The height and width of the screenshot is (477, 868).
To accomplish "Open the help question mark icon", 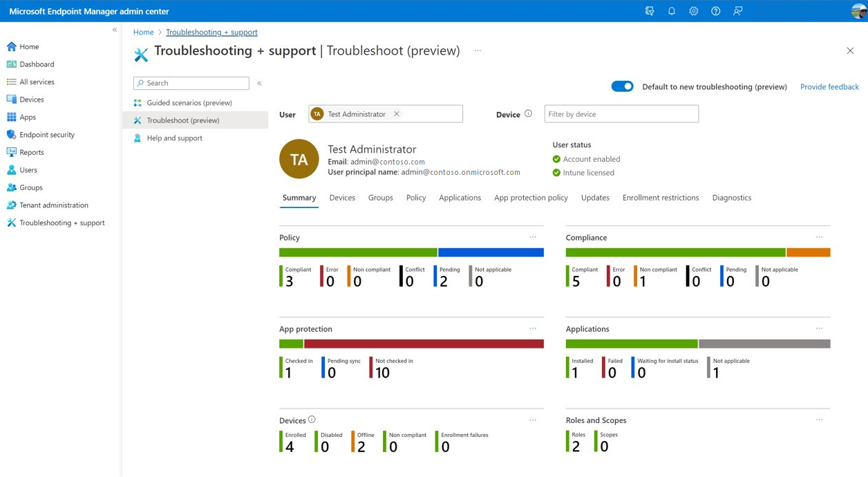I will [716, 11].
